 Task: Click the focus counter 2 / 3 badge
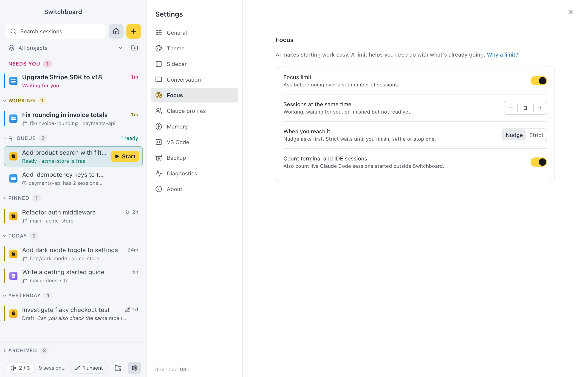point(20,368)
